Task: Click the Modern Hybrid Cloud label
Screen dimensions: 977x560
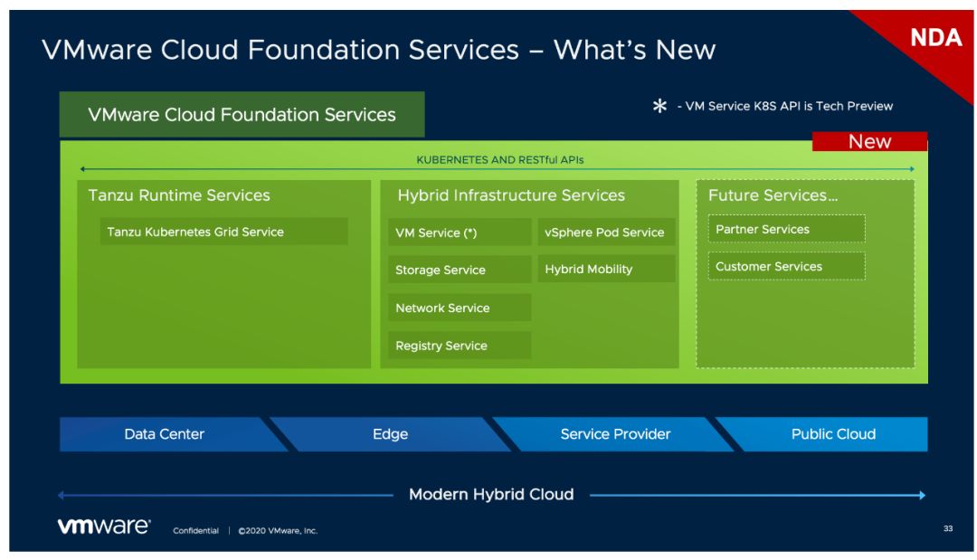Action: pos(491,495)
